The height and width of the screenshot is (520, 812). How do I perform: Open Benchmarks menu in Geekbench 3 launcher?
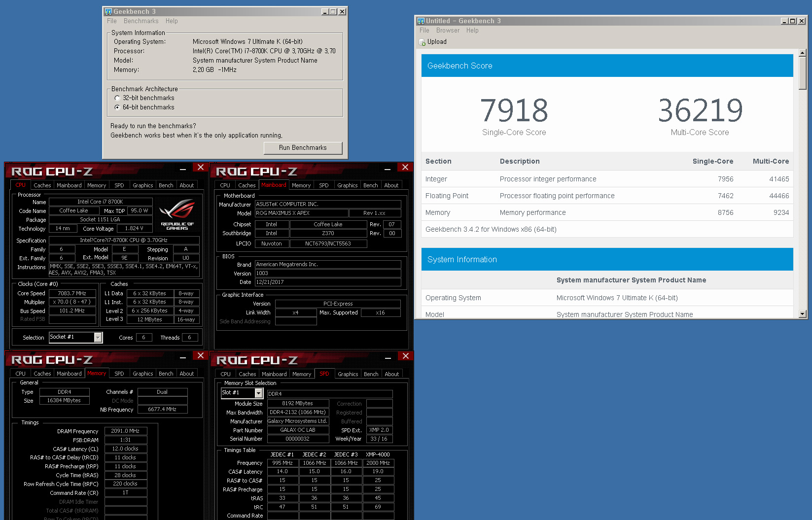click(x=141, y=21)
